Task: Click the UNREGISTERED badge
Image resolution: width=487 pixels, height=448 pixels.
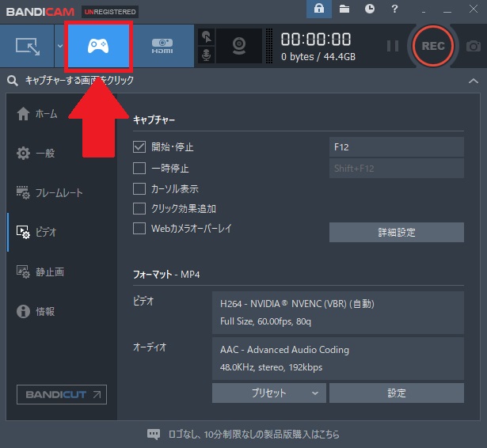Action: [x=110, y=12]
